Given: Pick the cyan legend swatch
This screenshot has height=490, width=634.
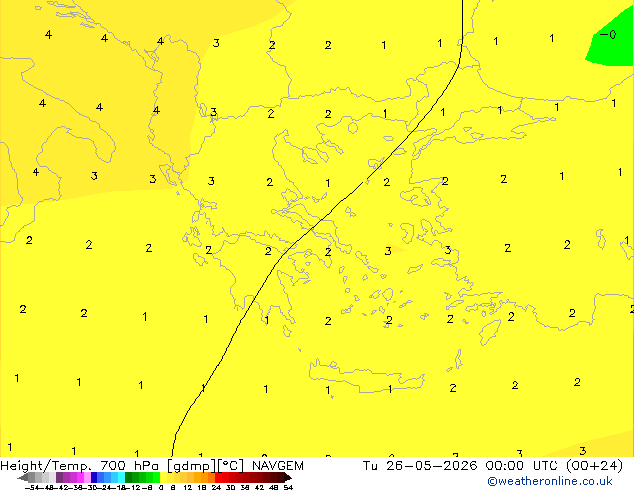Looking at the screenshot, I should [121, 477].
